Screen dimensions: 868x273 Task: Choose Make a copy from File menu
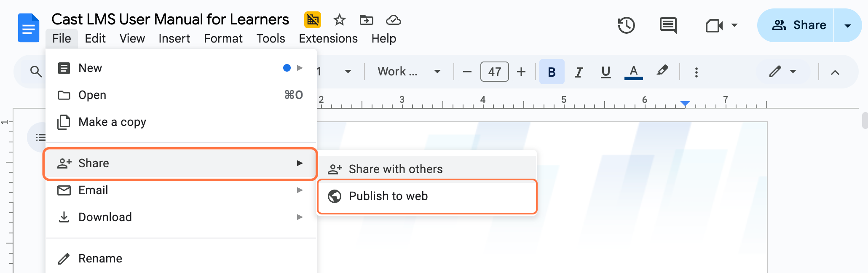[x=112, y=122]
